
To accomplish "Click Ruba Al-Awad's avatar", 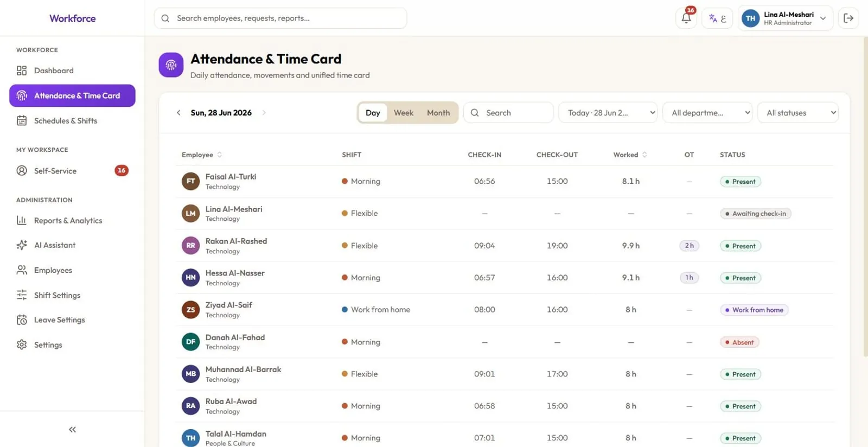I will (x=190, y=406).
